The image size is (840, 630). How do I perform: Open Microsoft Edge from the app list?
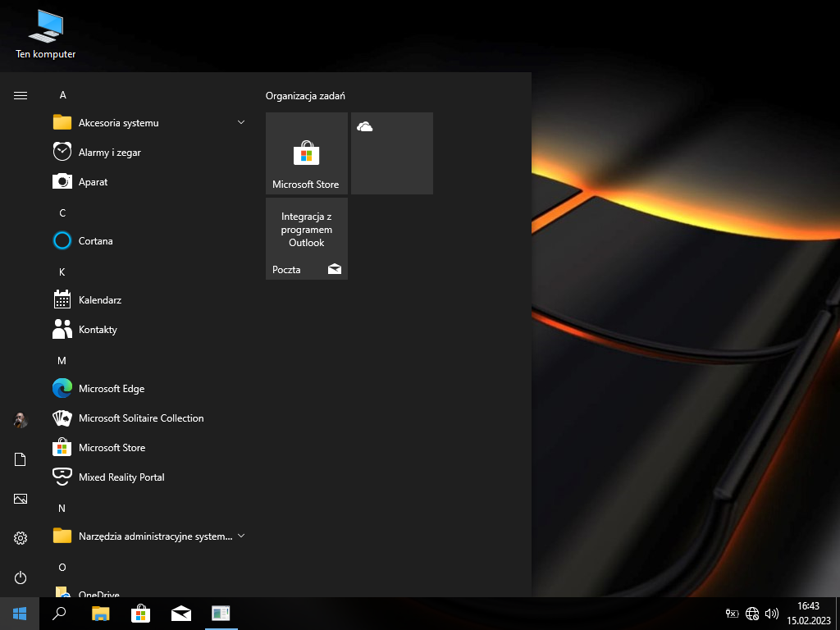pyautogui.click(x=111, y=389)
